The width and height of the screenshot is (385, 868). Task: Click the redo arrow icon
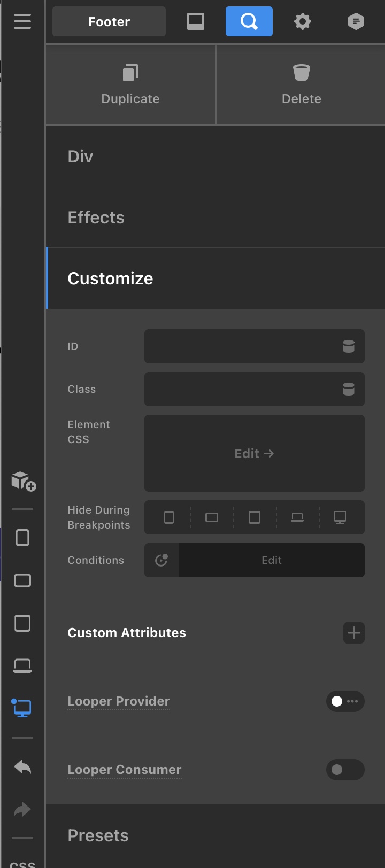22,809
